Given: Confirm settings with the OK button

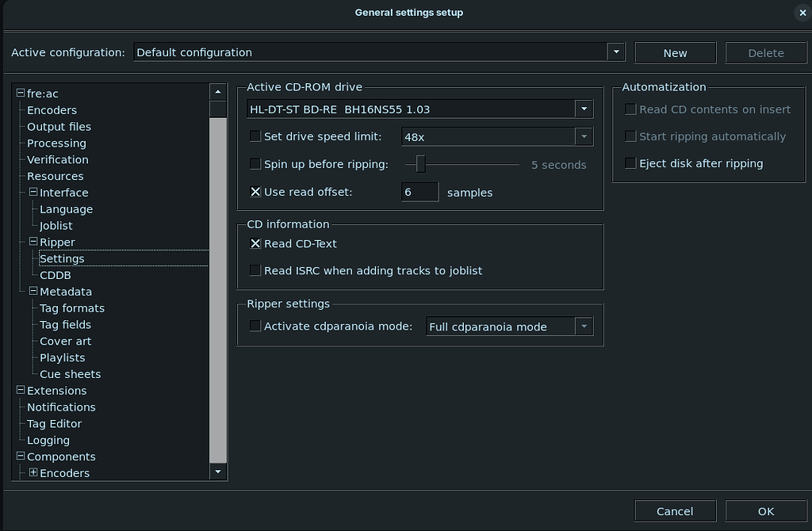Looking at the screenshot, I should pos(765,510).
